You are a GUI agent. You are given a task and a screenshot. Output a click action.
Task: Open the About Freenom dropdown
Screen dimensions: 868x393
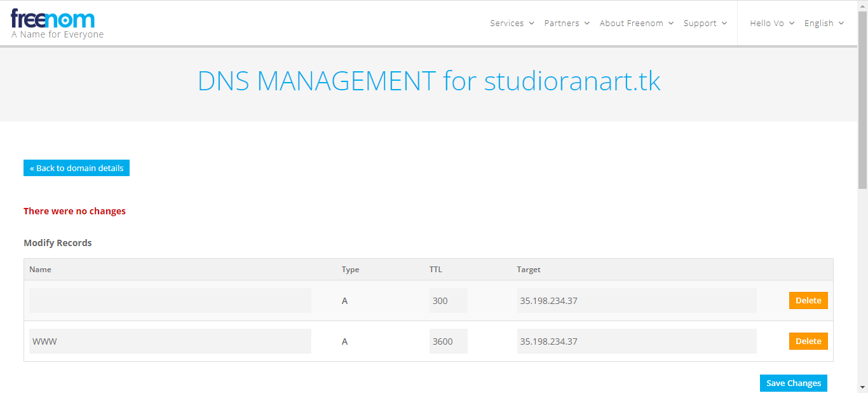[637, 23]
